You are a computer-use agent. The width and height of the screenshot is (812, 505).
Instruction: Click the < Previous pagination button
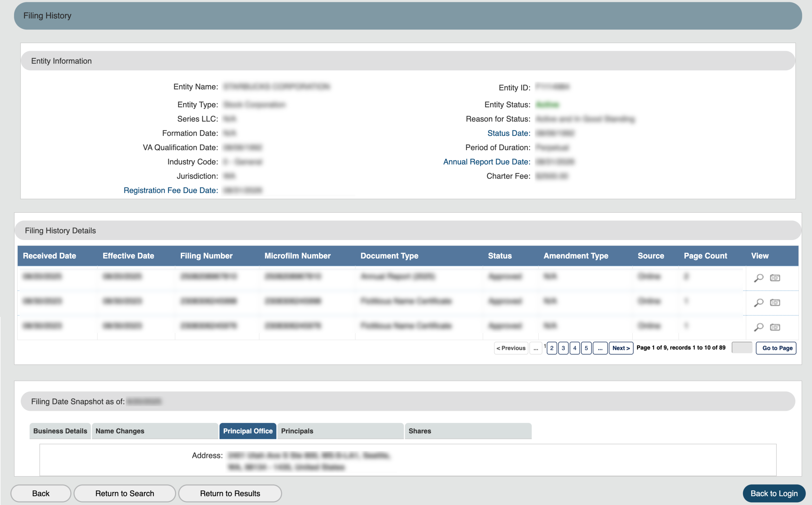pyautogui.click(x=511, y=348)
